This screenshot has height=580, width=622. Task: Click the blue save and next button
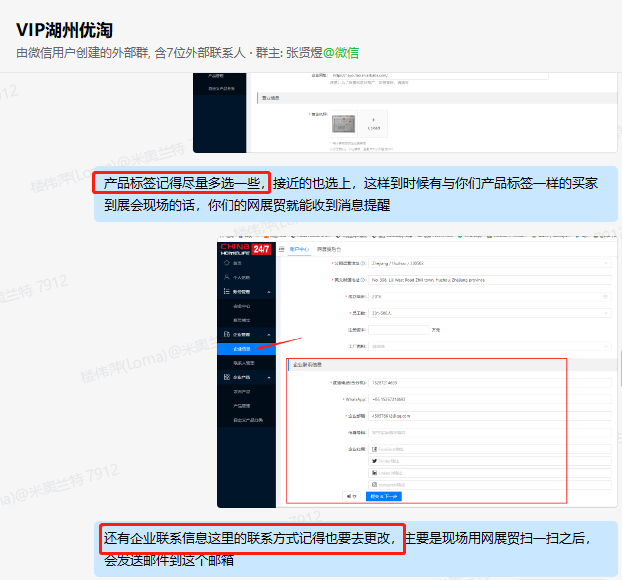coord(384,496)
